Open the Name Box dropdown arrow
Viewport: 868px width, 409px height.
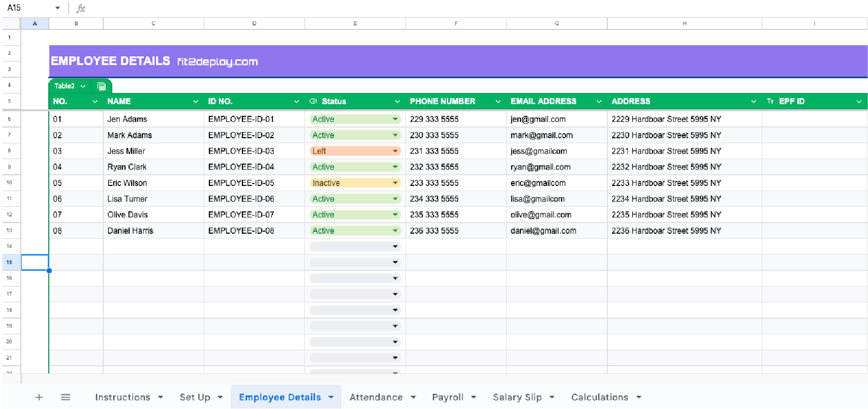[57, 8]
